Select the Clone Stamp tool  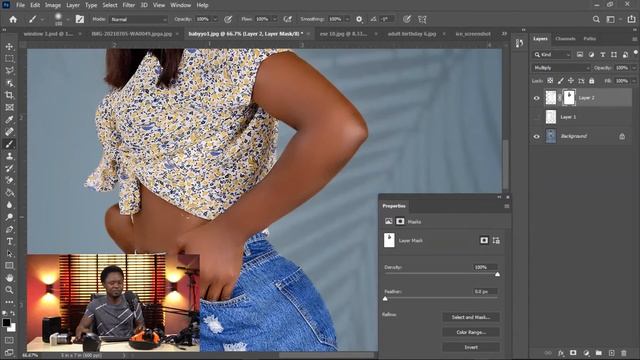[9, 156]
